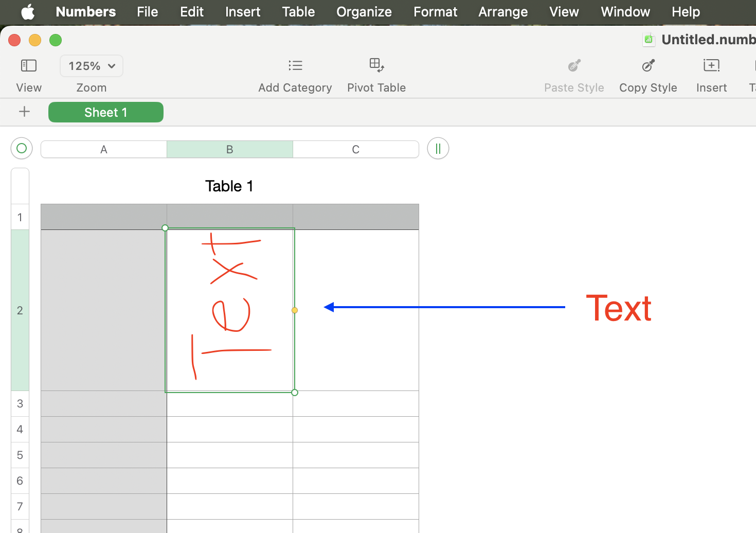Open the Insert menu in menu bar
The image size is (756, 533).
(x=243, y=12)
